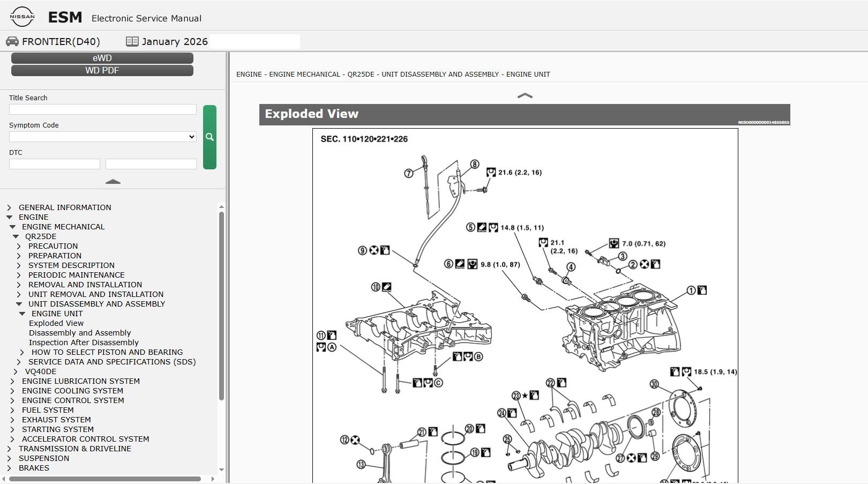Expand the GENERAL INFORMATION tree node
868x484 pixels.
[9, 207]
